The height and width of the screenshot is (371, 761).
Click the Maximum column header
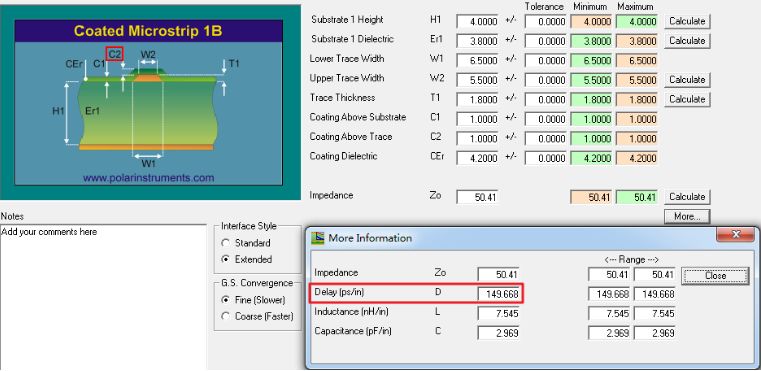click(x=635, y=7)
